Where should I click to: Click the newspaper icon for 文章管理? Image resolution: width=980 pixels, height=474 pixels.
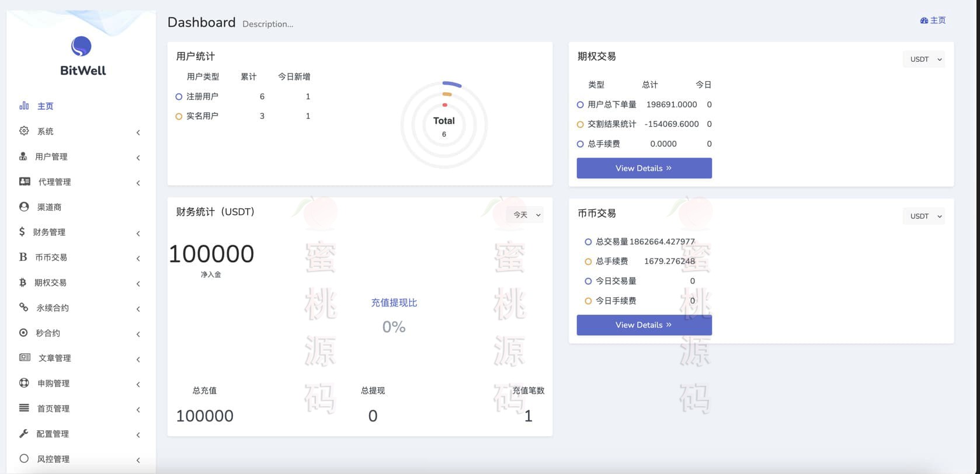25,358
